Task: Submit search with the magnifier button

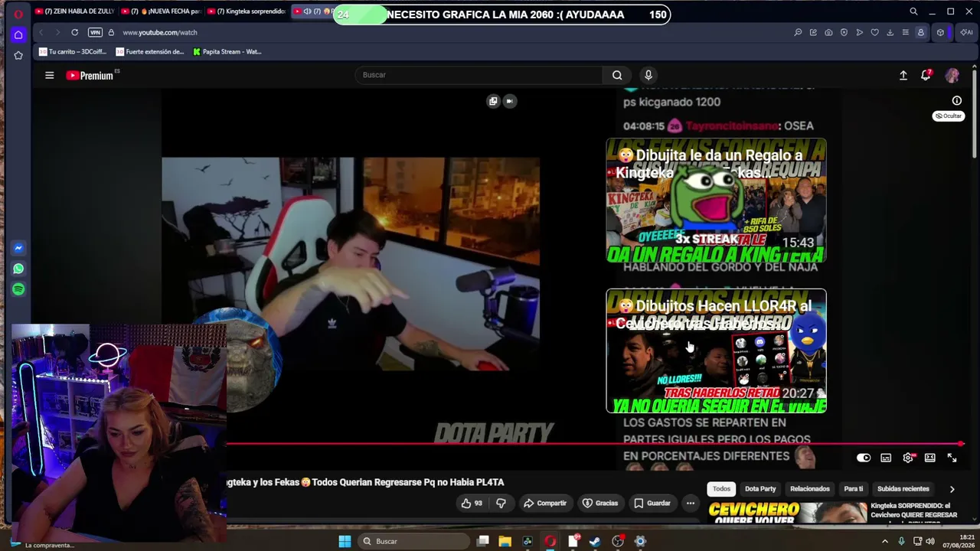Action: (617, 75)
